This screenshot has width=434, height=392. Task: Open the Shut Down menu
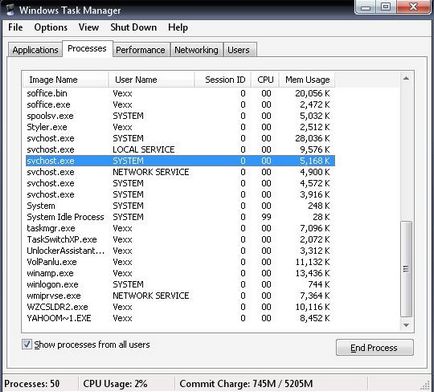(x=133, y=27)
